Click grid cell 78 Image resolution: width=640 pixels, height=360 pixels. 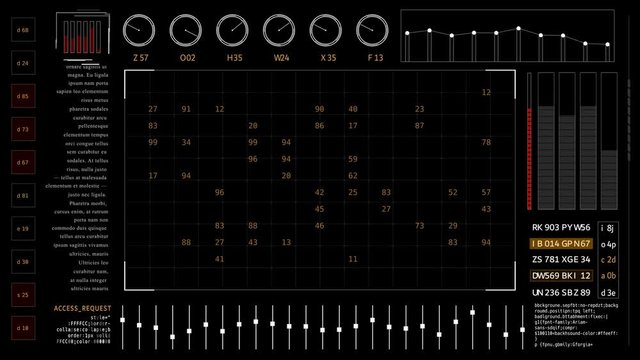point(486,142)
